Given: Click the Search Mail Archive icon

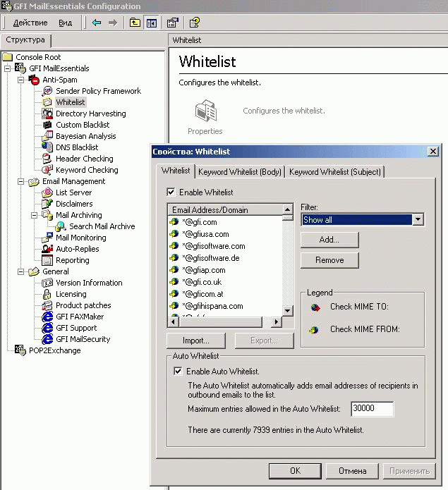Looking at the screenshot, I should 61,226.
